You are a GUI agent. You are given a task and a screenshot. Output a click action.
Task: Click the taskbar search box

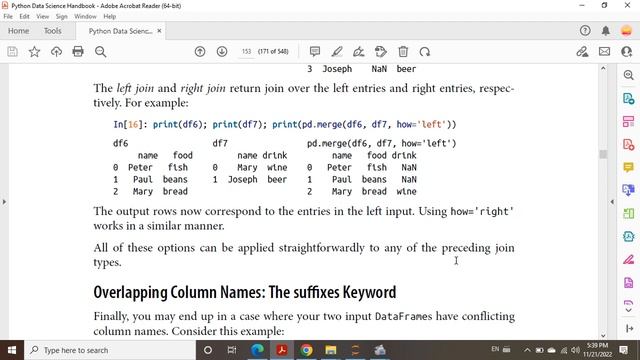109,350
